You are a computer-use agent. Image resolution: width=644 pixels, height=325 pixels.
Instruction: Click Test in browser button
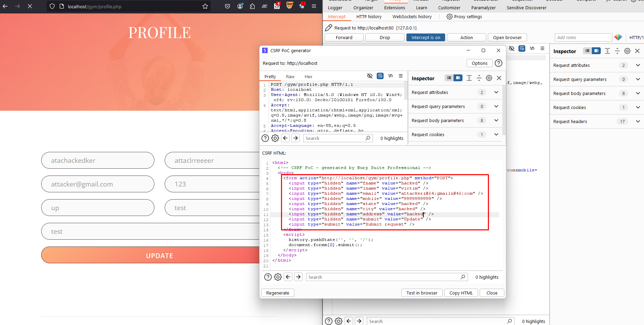pyautogui.click(x=422, y=293)
